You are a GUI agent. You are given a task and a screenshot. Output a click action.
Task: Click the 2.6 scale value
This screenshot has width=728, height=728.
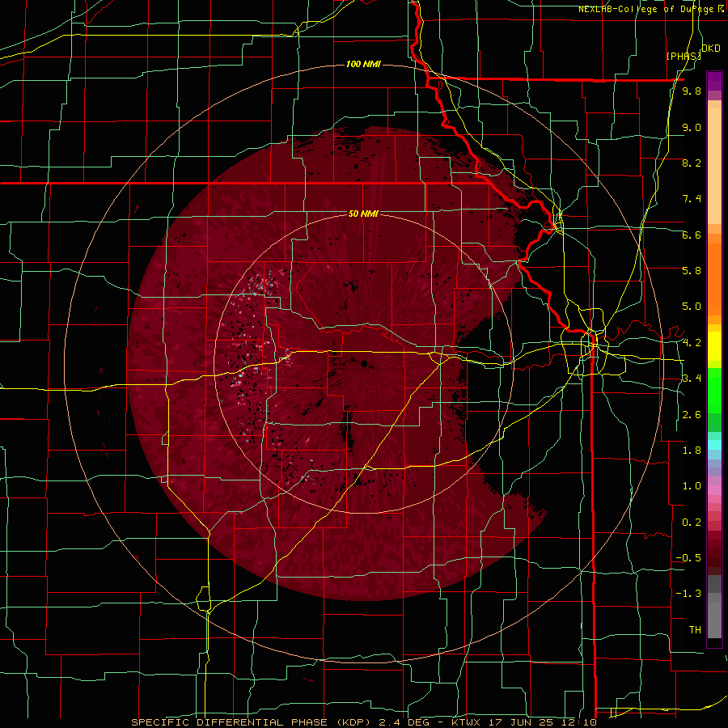(692, 415)
